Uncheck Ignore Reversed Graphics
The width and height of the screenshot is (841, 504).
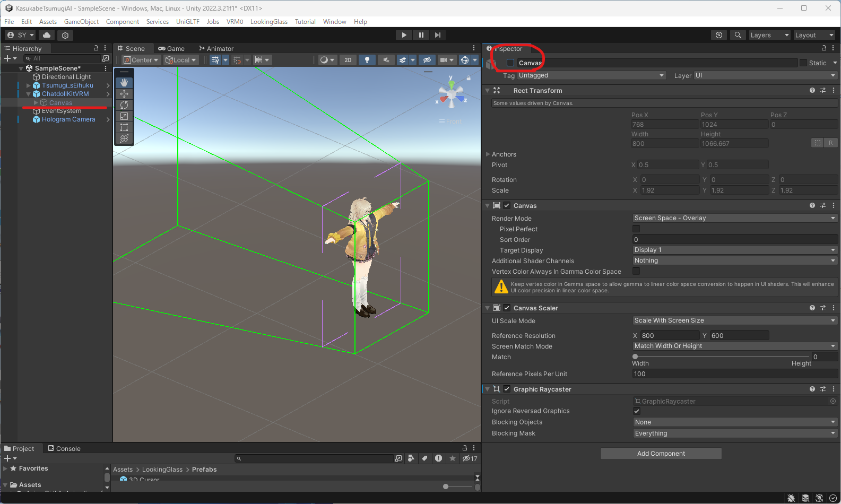tap(637, 411)
